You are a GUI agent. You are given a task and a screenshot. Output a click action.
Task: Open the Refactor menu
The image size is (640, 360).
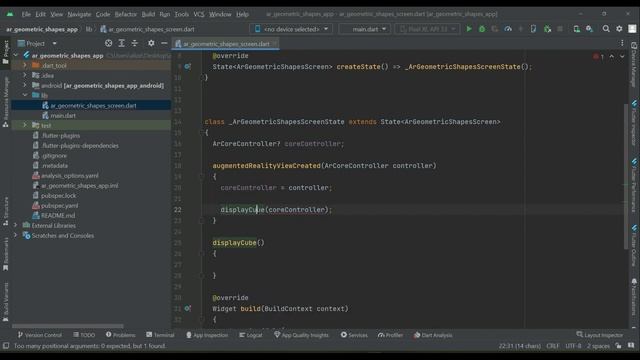tap(125, 14)
